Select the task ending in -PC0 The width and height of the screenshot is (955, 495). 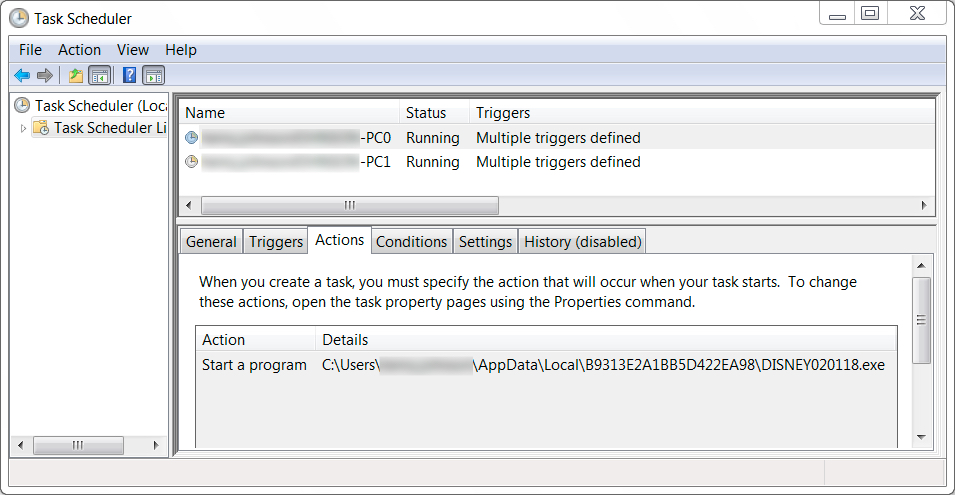[x=557, y=138]
